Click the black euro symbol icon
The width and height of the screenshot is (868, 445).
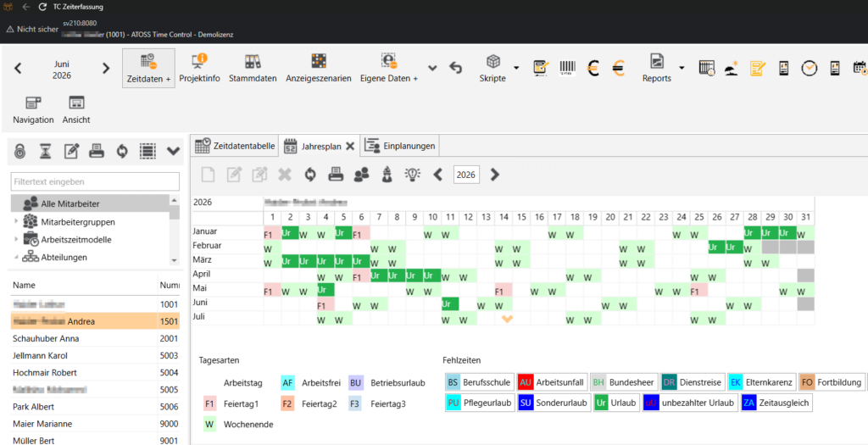(x=593, y=68)
